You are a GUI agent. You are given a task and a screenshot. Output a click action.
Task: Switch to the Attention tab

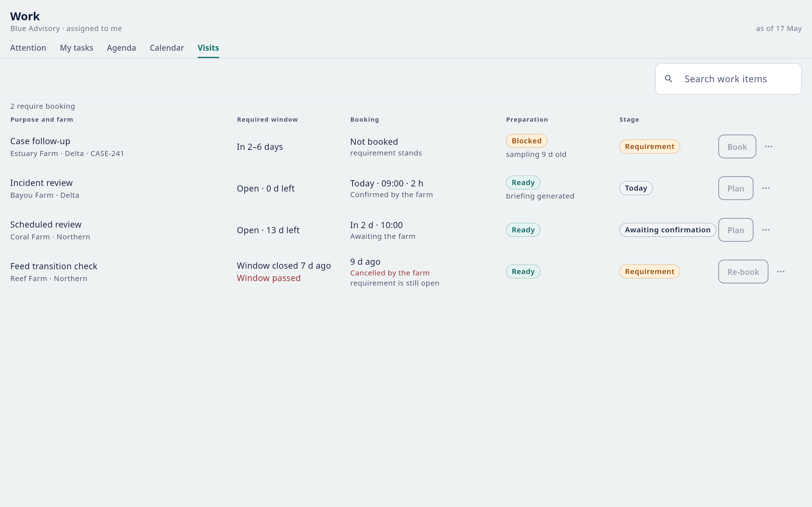point(28,48)
